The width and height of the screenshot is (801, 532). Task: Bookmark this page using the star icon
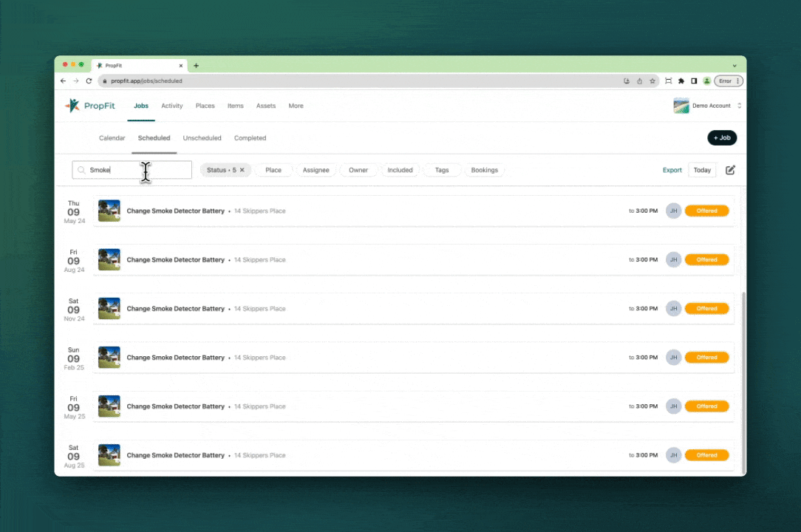652,81
